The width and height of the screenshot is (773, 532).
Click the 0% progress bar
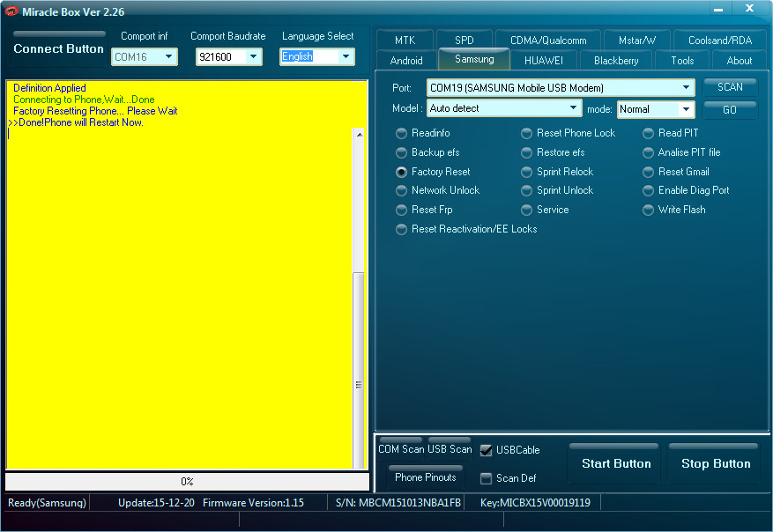point(187,482)
